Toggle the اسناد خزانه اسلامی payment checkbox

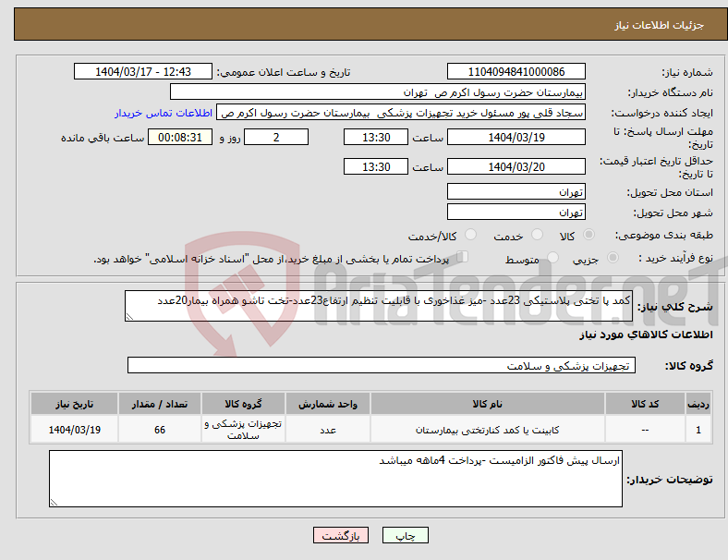[463, 257]
